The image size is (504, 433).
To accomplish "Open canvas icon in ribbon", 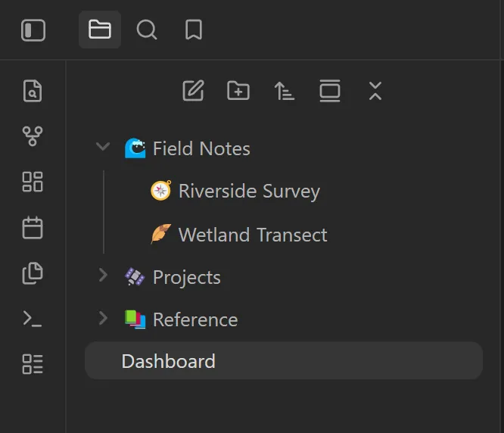I will pyautogui.click(x=33, y=182).
